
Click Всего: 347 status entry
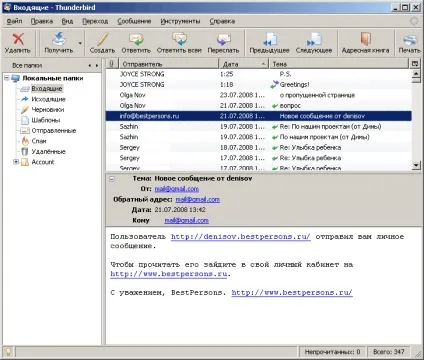388,352
